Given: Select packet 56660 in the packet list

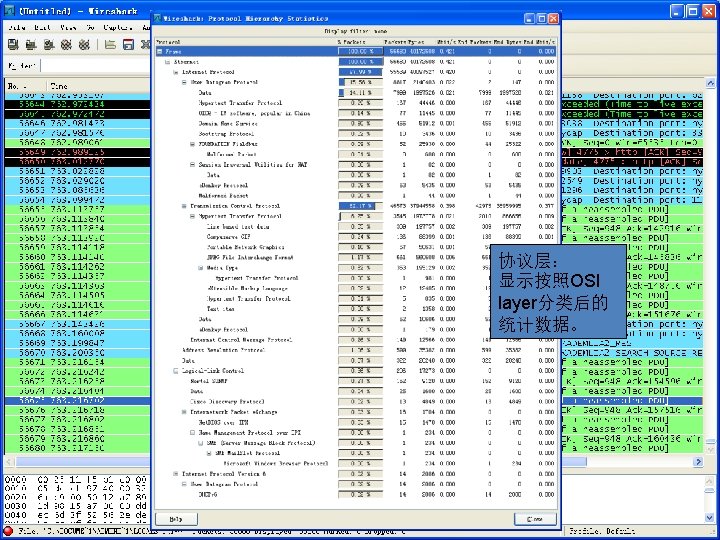Looking at the screenshot, I should tap(77, 257).
